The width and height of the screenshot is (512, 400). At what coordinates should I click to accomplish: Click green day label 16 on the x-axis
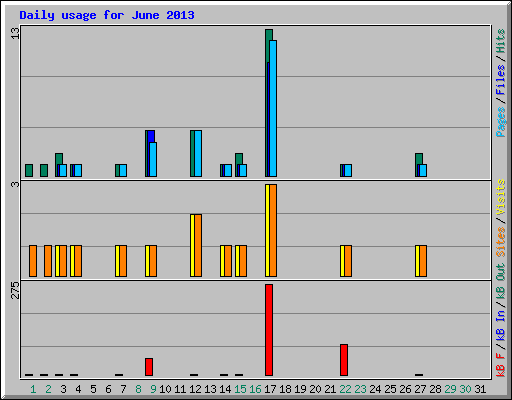pyautogui.click(x=255, y=389)
